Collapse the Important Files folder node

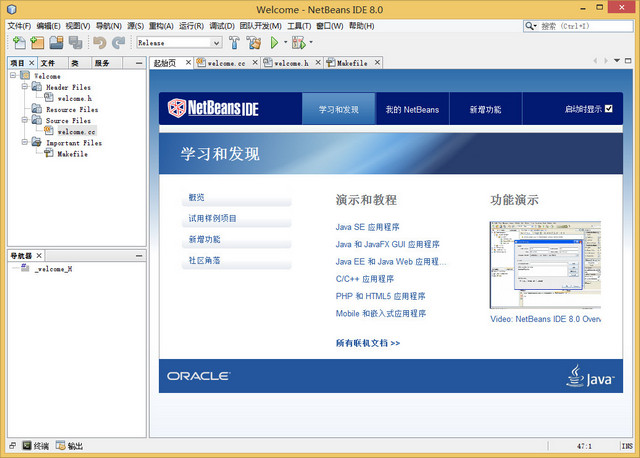pyautogui.click(x=24, y=142)
